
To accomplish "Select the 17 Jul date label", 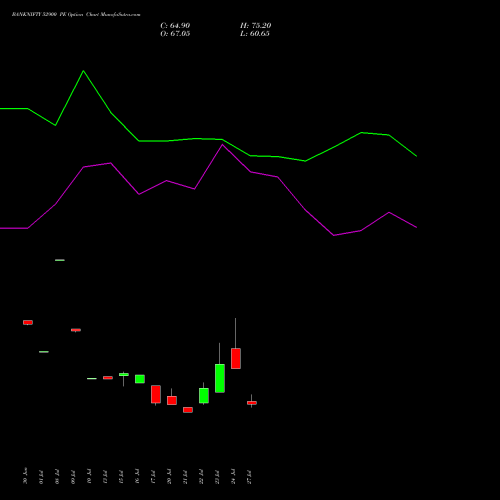I will (153, 477).
